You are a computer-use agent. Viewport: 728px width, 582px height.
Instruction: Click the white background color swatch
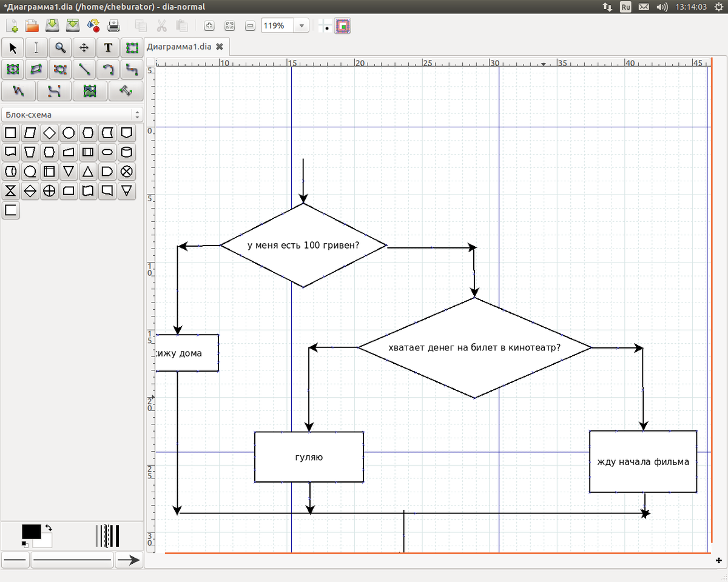click(x=47, y=542)
